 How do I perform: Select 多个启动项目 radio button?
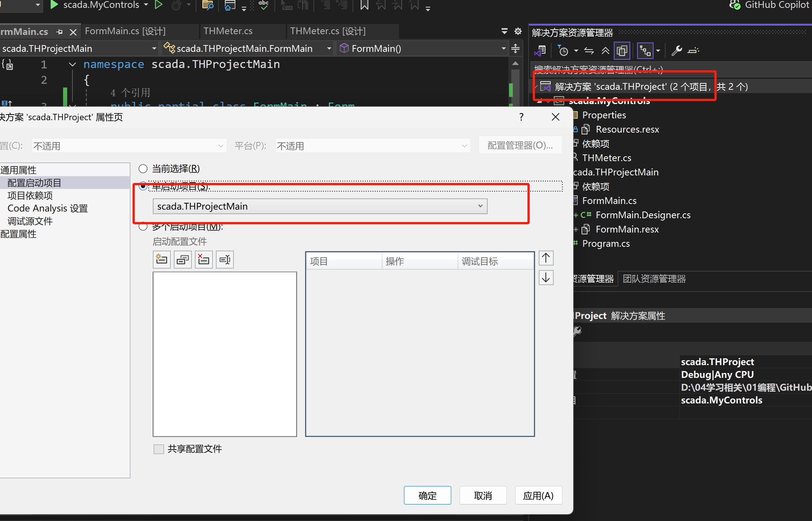coord(143,227)
